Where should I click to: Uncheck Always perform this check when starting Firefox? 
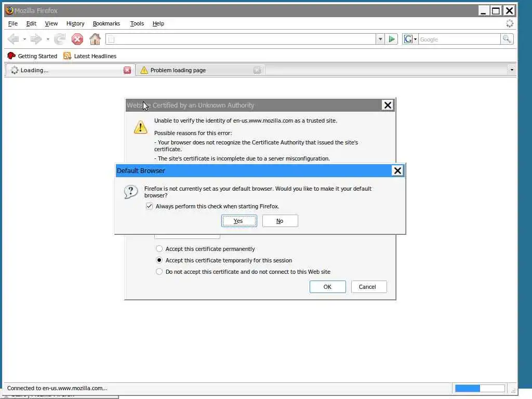click(x=149, y=206)
